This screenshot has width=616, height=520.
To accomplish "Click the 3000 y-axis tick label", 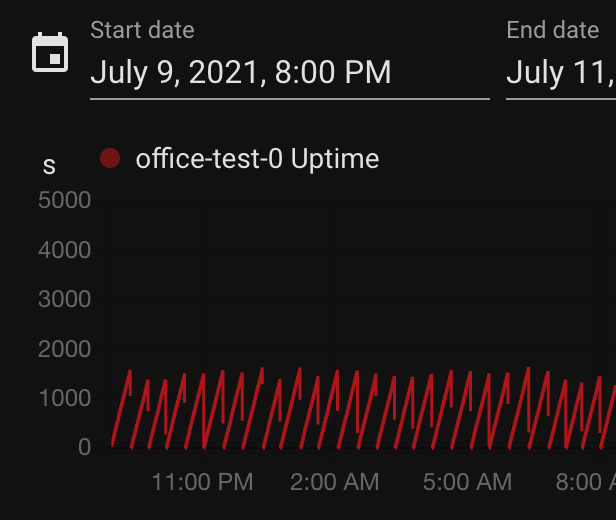I will pyautogui.click(x=64, y=299).
